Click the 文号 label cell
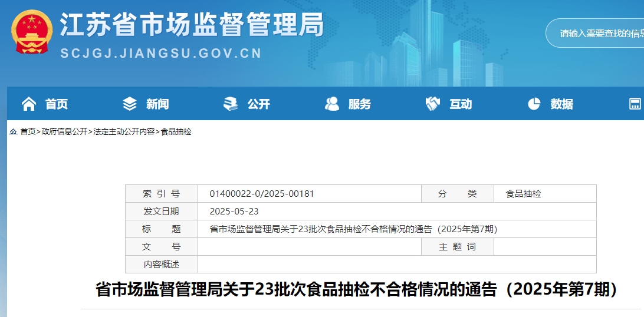 click(x=162, y=247)
